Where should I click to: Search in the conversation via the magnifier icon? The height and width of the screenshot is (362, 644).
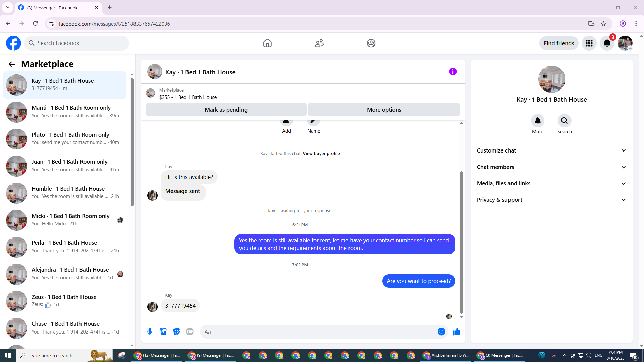tap(565, 121)
